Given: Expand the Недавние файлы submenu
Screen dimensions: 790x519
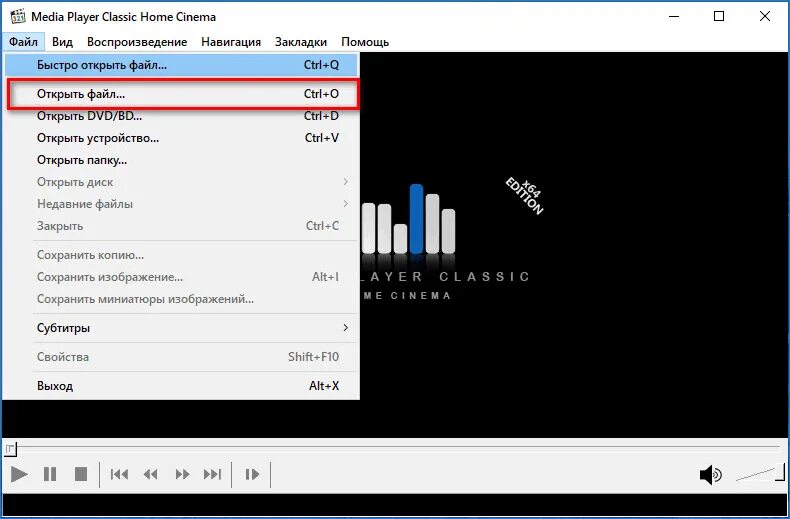Looking at the screenshot, I should click(181, 204).
